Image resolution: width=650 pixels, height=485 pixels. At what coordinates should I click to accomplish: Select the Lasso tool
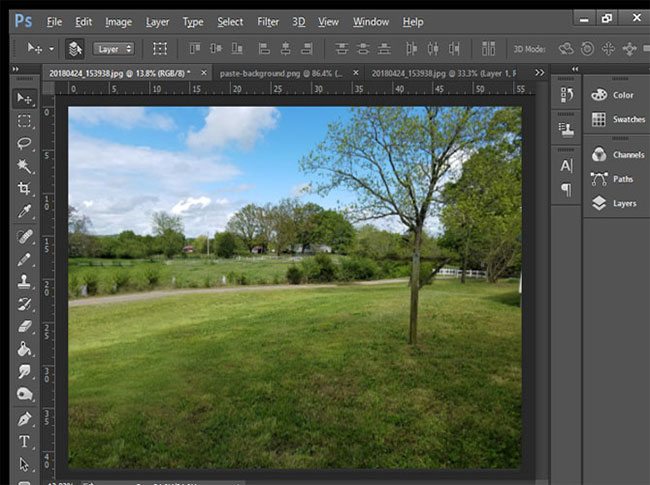pyautogui.click(x=24, y=143)
